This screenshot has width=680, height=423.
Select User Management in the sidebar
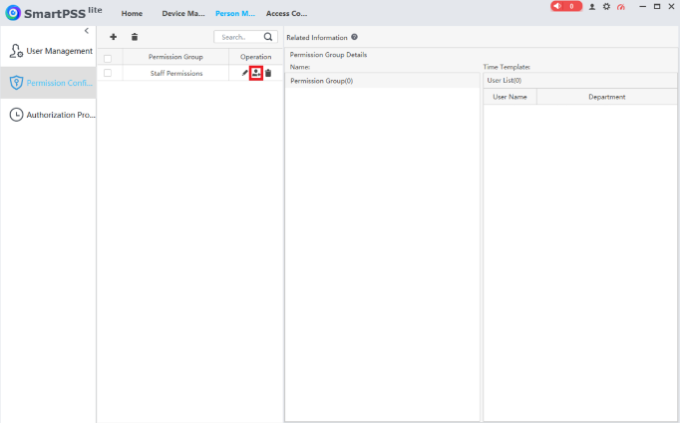pos(48,51)
